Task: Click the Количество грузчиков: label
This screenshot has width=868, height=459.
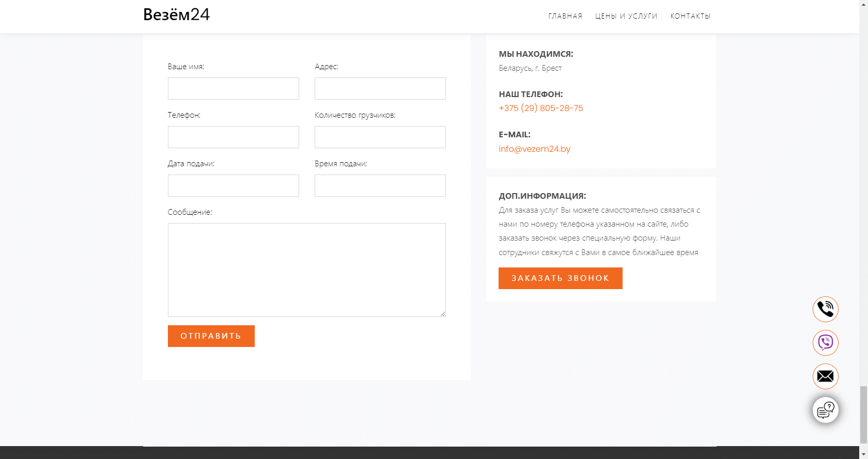Action: pyautogui.click(x=355, y=115)
